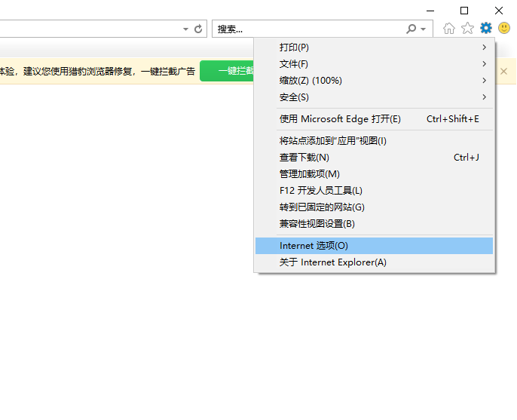Click the notification text about 猎豹浏览器
Image resolution: width=517 pixels, height=420 pixels.
point(98,72)
